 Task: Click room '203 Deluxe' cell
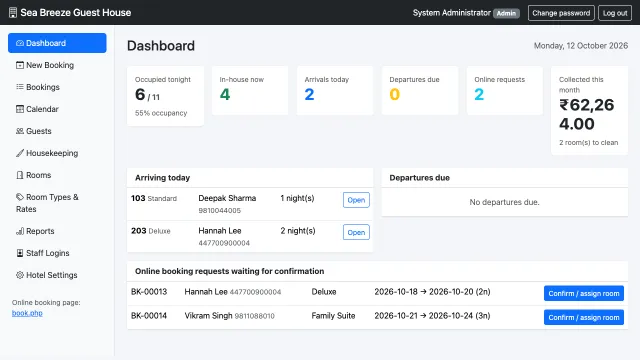point(151,231)
